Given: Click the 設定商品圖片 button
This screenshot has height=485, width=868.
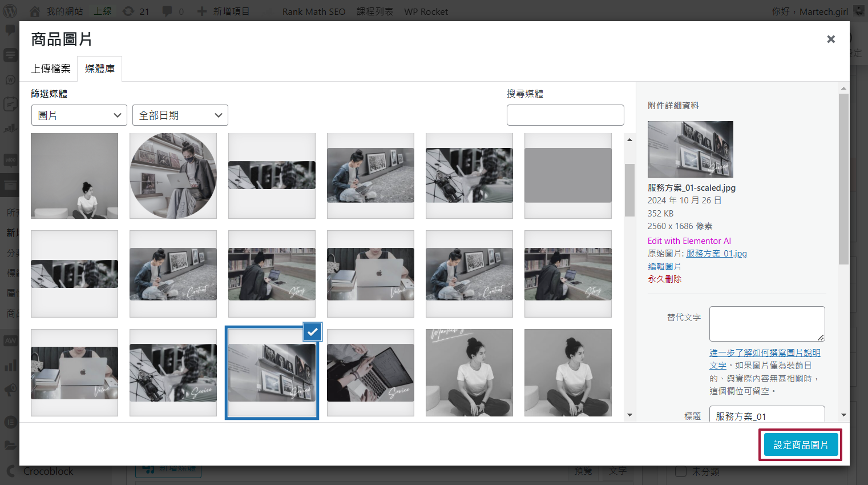Looking at the screenshot, I should click(x=800, y=445).
